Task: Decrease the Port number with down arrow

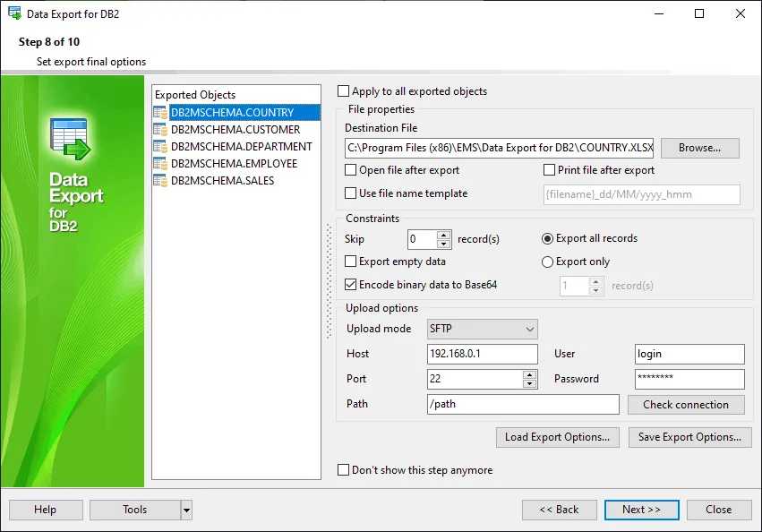Action: (x=529, y=383)
